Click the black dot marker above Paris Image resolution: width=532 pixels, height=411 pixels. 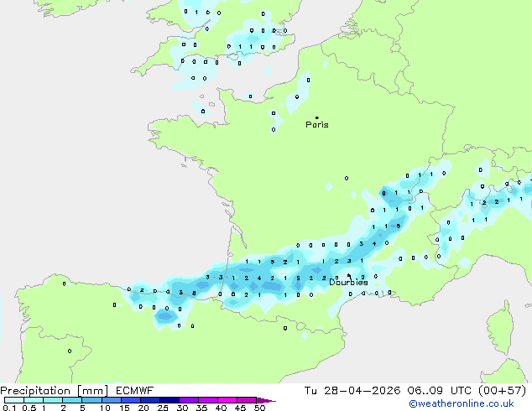(x=317, y=117)
